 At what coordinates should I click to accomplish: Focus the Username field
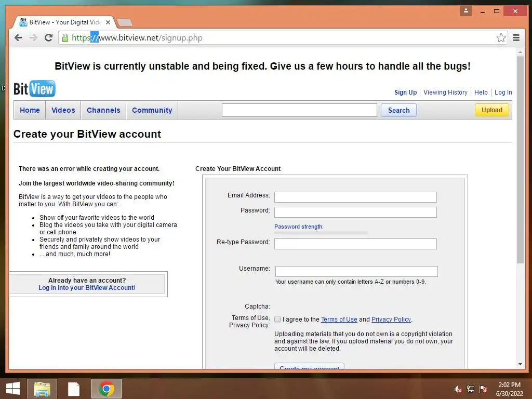(356, 271)
